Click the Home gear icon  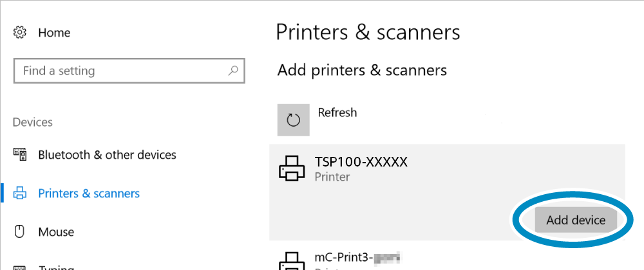20,32
